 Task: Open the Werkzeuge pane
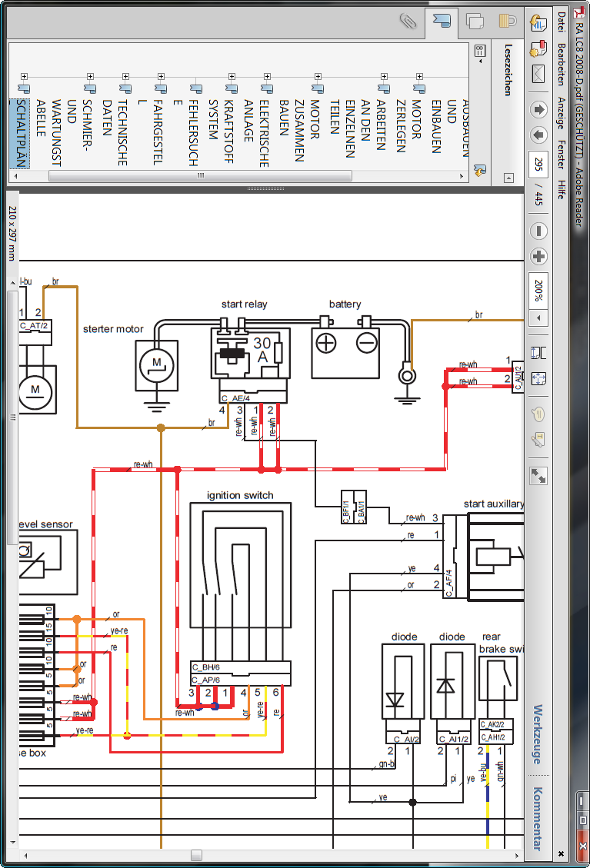coord(538,734)
